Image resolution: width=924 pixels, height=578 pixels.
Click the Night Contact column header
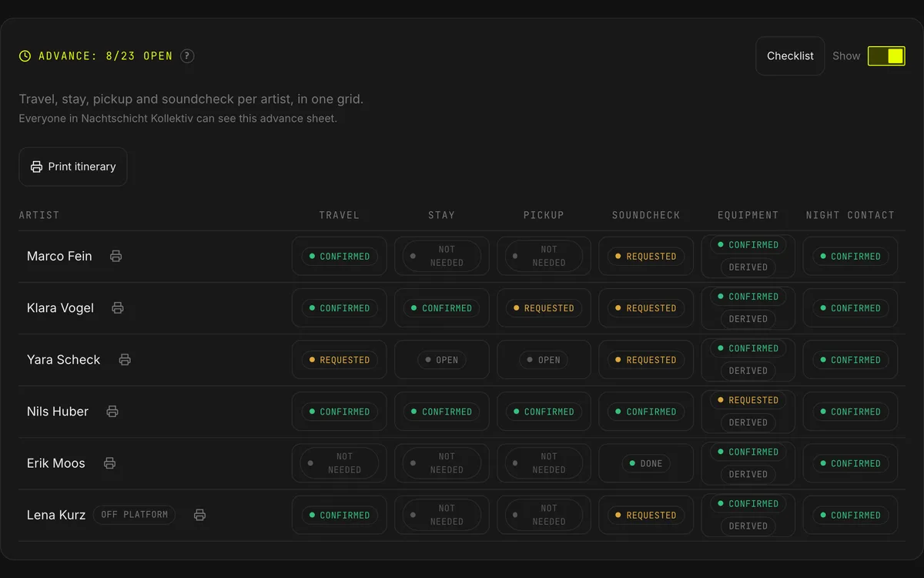coord(850,215)
